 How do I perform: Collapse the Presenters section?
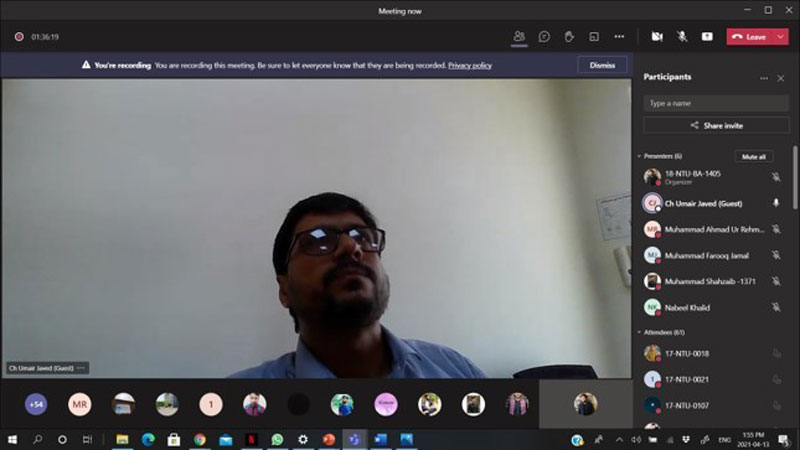640,156
